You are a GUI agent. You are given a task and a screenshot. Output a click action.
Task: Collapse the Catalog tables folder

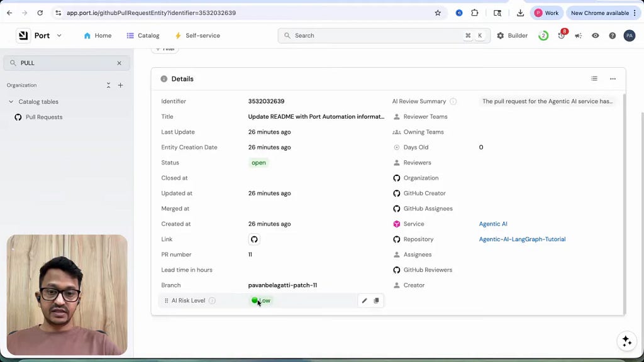point(11,102)
